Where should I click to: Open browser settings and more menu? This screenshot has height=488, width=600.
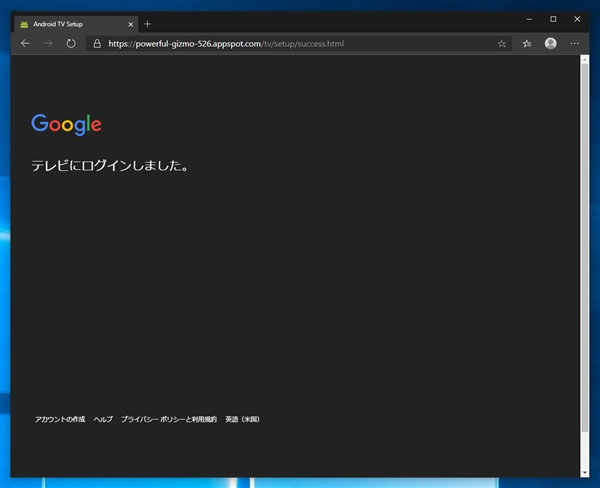[574, 44]
